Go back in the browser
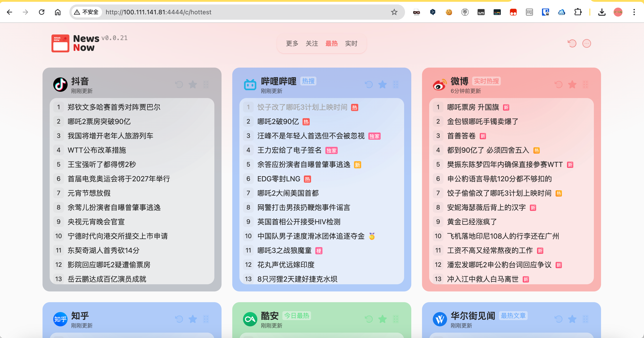Screen dimensions: 644x338 [x=9, y=12]
